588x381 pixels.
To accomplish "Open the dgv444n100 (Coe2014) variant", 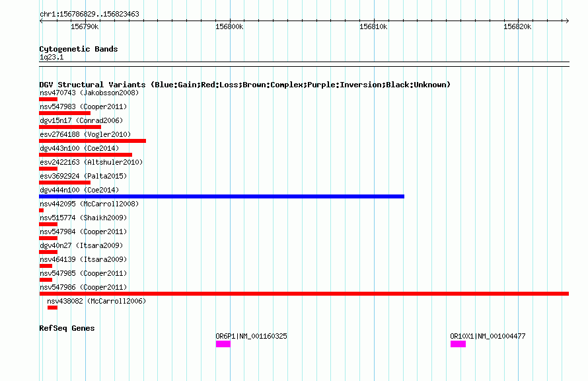I will coord(79,190).
